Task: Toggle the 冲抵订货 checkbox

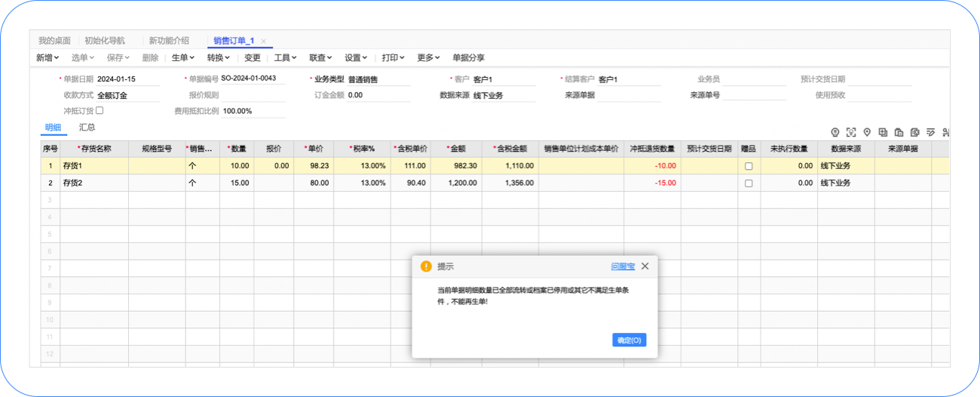Action: pos(100,110)
